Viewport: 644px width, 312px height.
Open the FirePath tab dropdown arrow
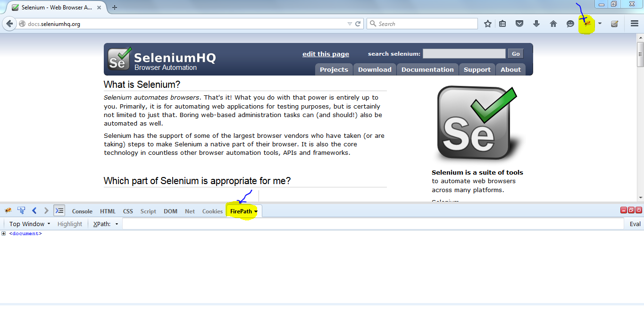[256, 211]
